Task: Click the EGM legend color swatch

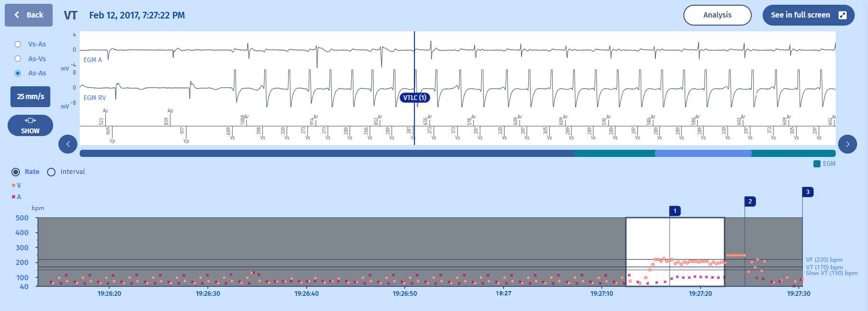Action: coord(817,164)
